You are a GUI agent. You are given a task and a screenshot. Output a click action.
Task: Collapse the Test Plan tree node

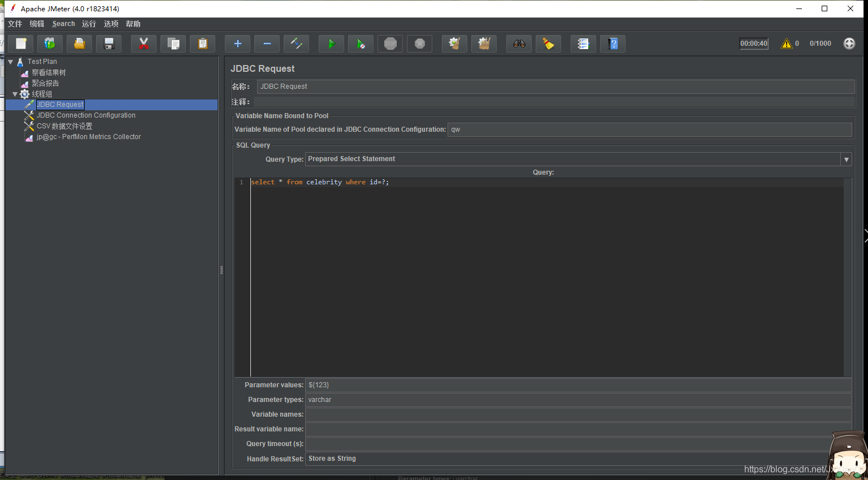click(x=10, y=62)
